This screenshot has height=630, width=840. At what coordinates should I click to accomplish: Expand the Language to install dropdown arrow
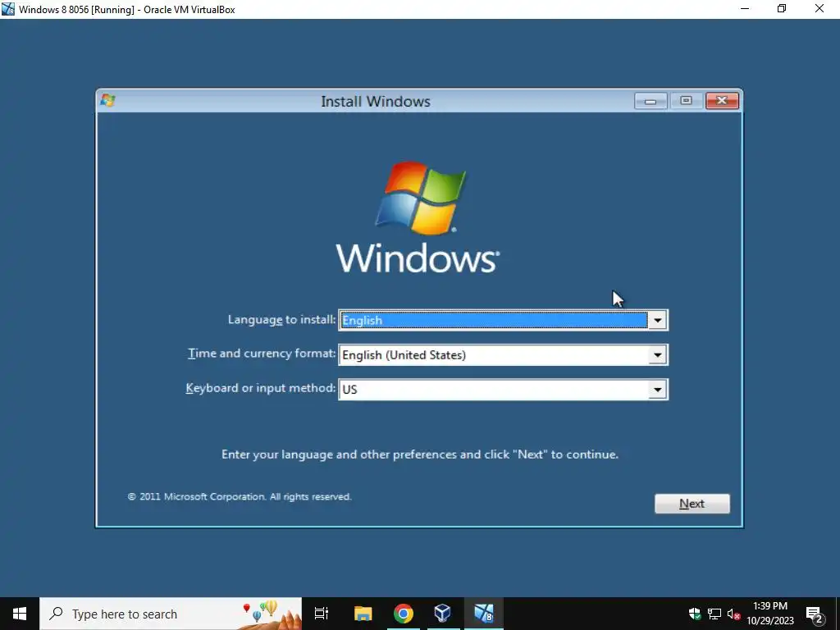tap(657, 321)
